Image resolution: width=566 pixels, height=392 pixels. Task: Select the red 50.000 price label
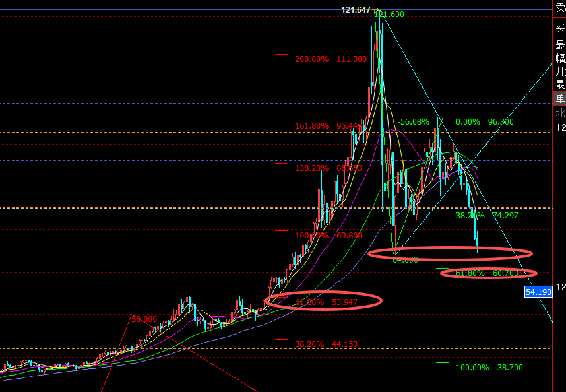tap(144, 319)
